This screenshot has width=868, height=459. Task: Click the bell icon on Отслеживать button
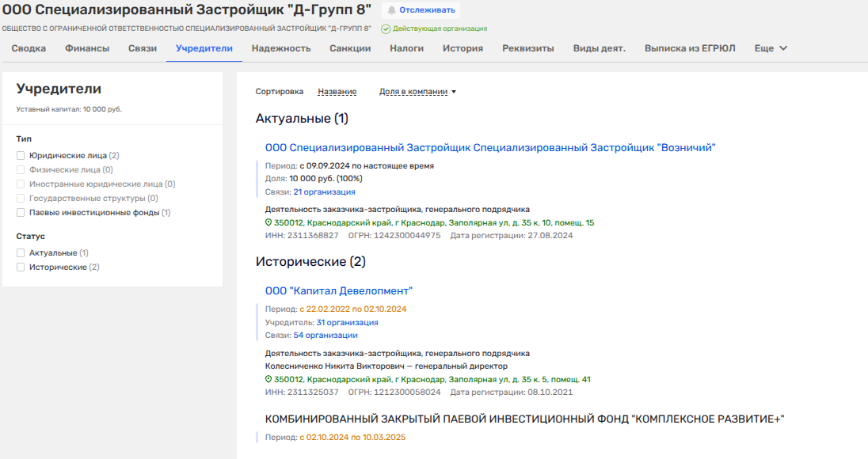pos(392,10)
